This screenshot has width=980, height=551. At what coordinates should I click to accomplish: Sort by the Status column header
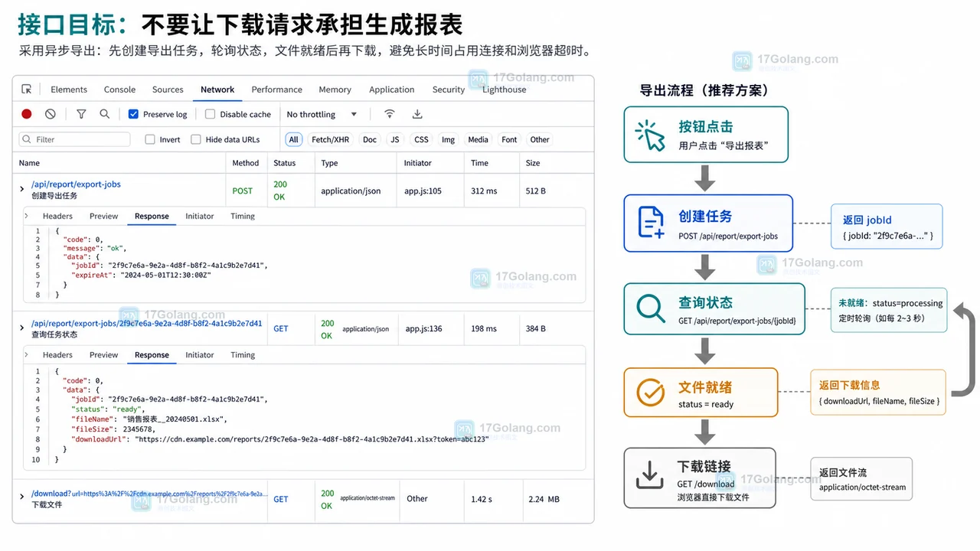[284, 163]
